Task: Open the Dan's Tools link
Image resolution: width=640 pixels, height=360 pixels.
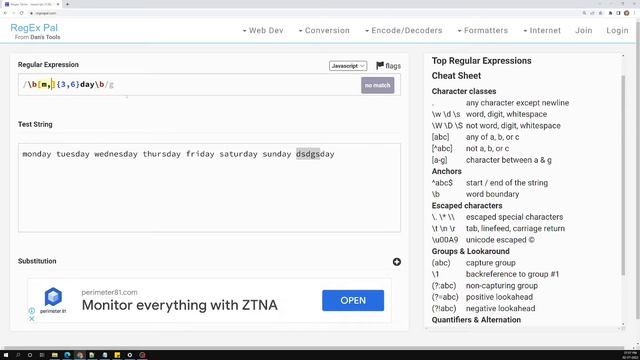Action: [x=45, y=37]
